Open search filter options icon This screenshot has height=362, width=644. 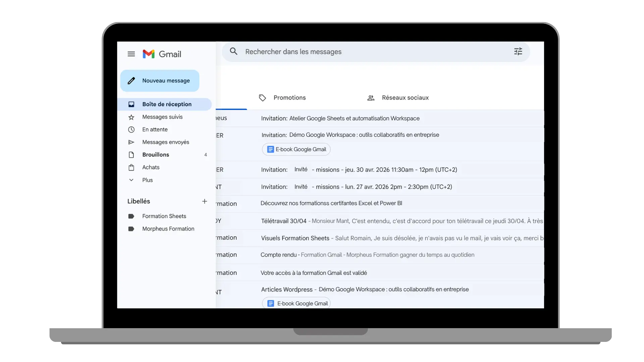(518, 51)
